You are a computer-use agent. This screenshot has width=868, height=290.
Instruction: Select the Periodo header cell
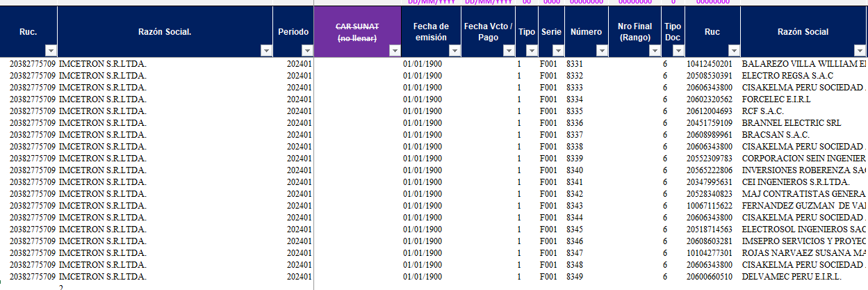click(293, 32)
